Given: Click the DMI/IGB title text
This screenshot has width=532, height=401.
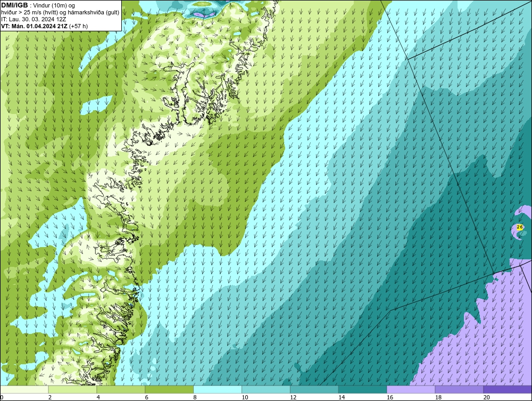Looking at the screenshot, I should (x=14, y=5).
